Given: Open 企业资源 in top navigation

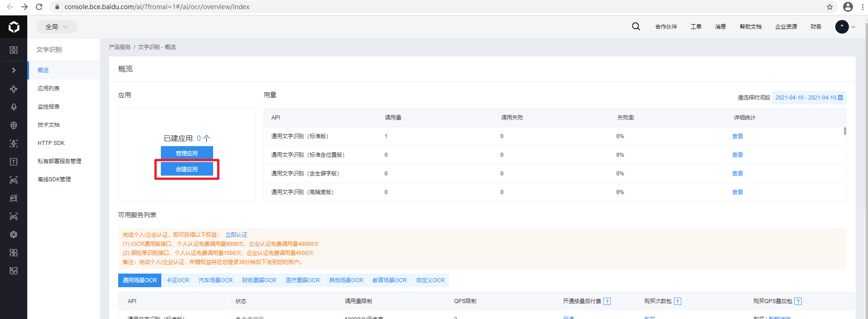Looking at the screenshot, I should coord(786,27).
